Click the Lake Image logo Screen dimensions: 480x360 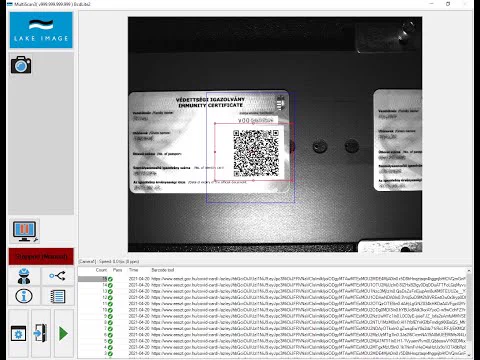[41, 30]
